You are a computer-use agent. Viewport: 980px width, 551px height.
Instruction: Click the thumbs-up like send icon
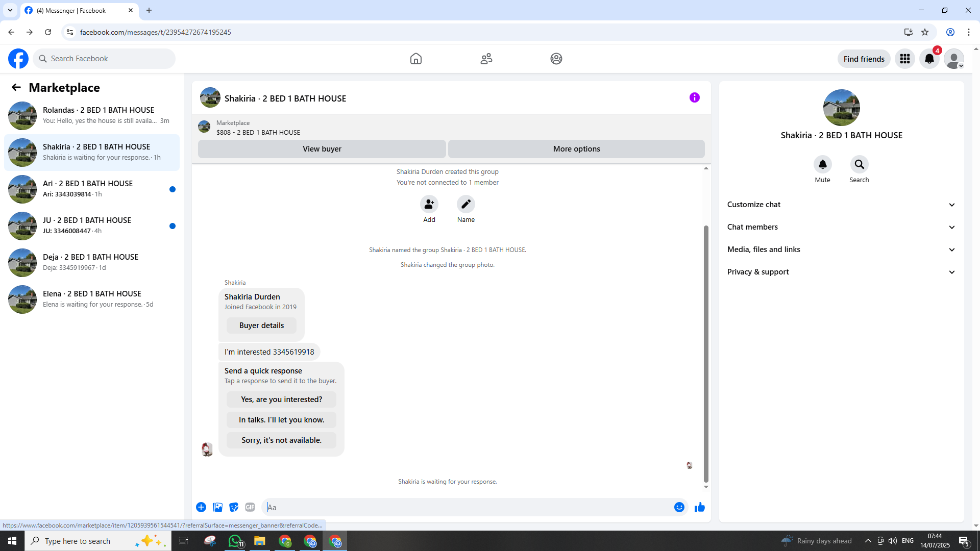[699, 507]
